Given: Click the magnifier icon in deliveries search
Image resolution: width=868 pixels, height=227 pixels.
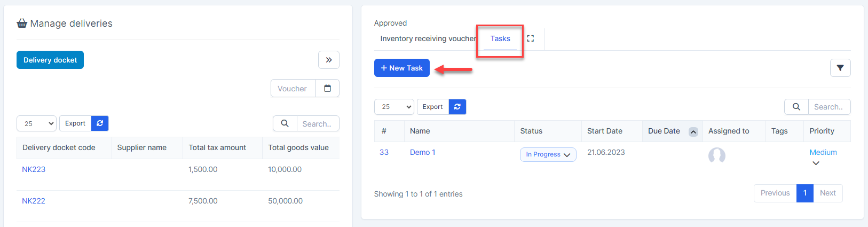Looking at the screenshot, I should (285, 123).
